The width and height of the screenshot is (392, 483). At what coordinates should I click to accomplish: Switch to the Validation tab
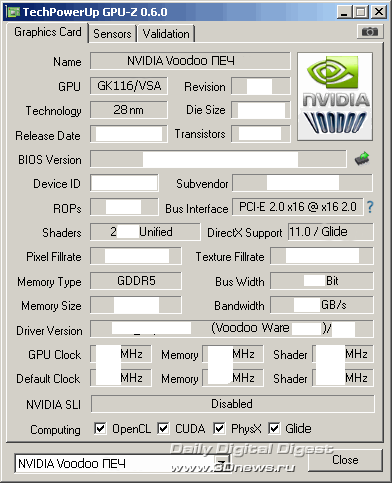point(166,34)
